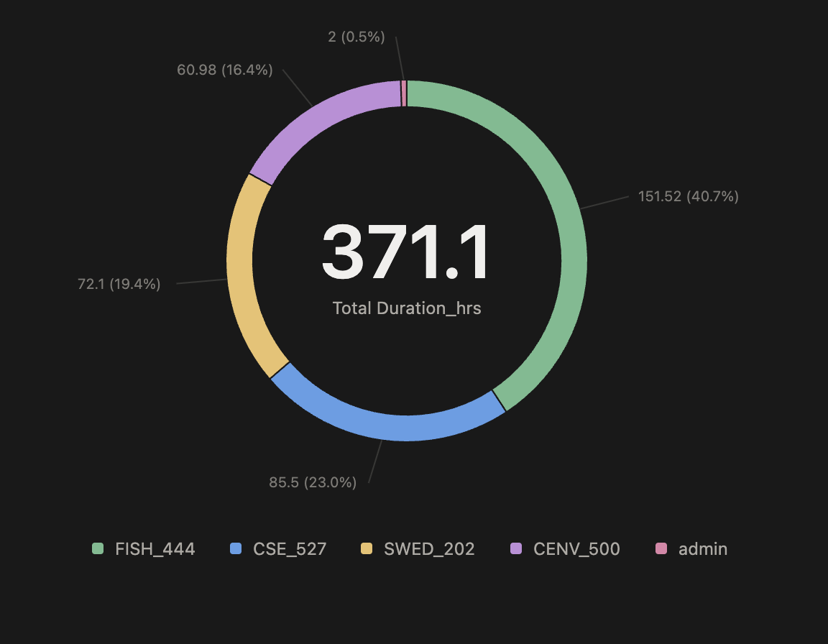Click the 60.98 (16.4%) data label
This screenshot has height=644, width=828.
coord(225,70)
